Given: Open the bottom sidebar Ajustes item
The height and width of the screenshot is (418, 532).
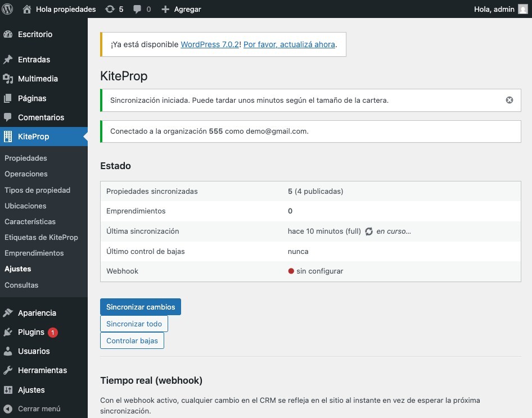Looking at the screenshot, I should [44, 390].
